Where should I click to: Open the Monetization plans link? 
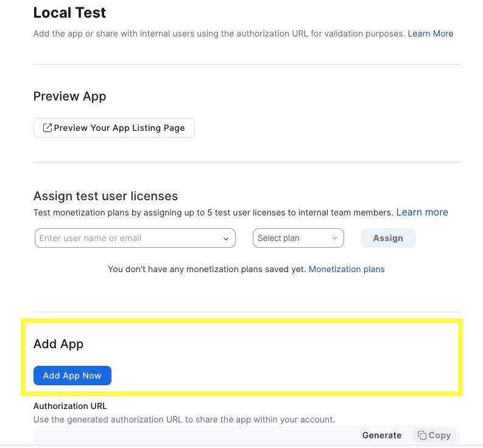[x=347, y=269]
